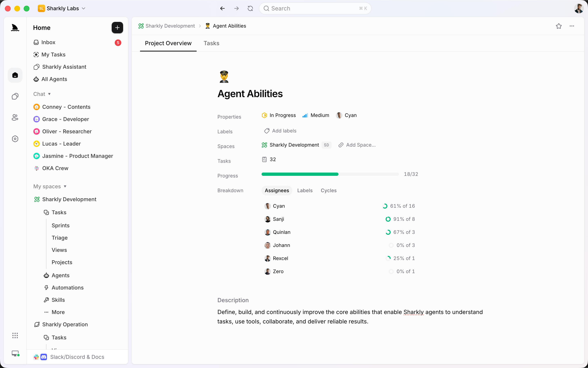Click the desktop monitor status icon
588x368 pixels.
click(x=16, y=353)
